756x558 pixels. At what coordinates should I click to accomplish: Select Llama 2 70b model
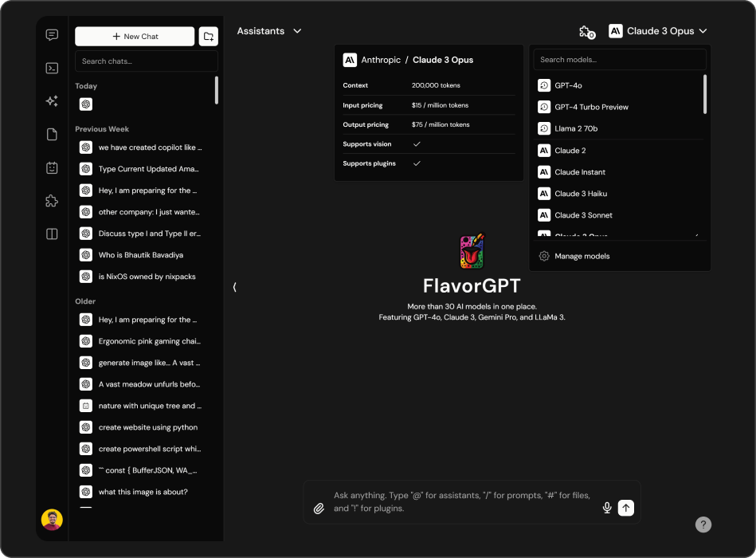tap(619, 128)
